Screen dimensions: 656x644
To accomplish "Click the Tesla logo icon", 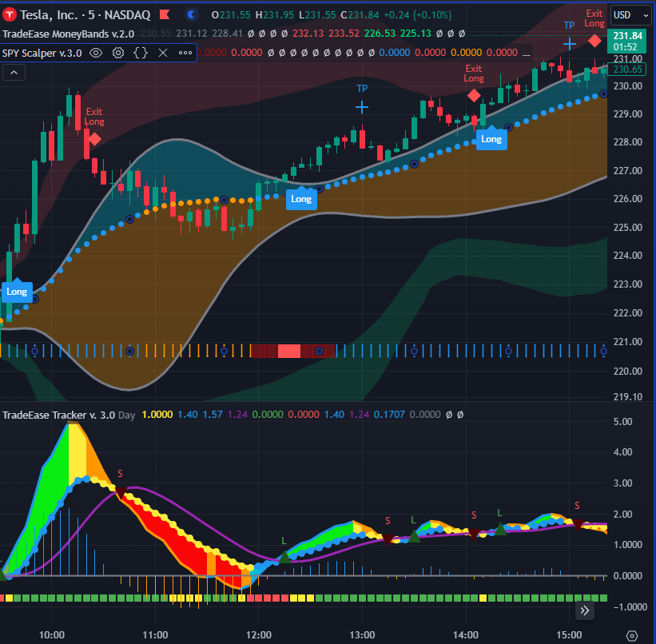I will 10,15.
